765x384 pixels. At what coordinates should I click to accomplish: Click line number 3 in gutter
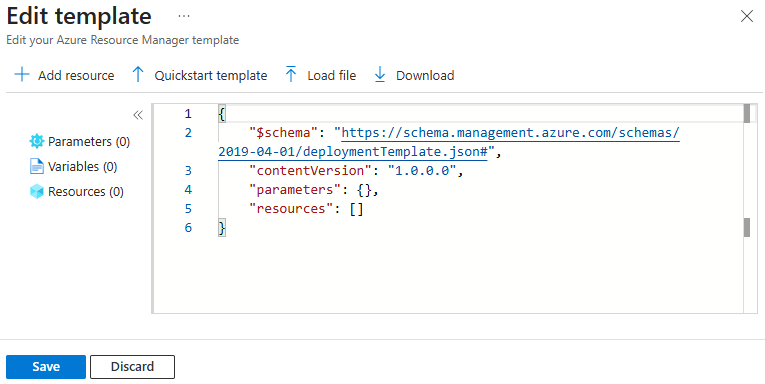tap(188, 171)
